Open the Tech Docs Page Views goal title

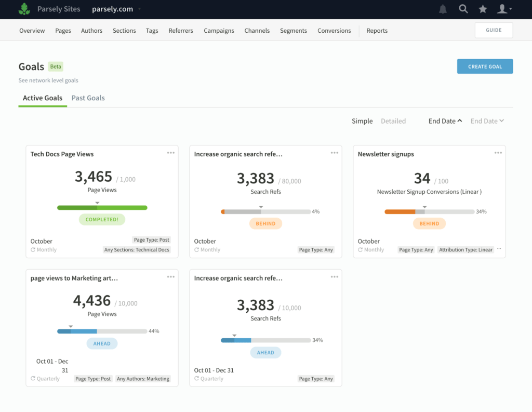pos(62,154)
